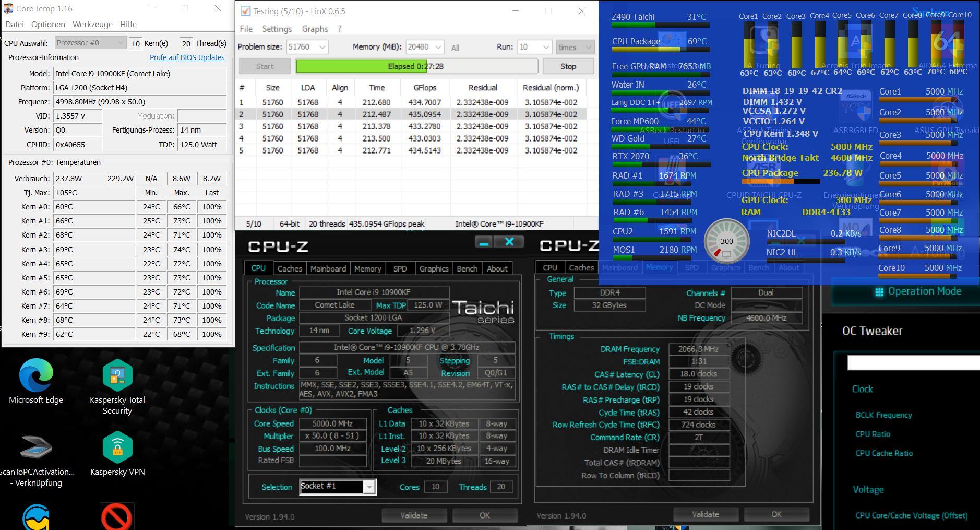Select Caches tab in right CPU-Z window
Viewport: 980px width, 530px height.
pyautogui.click(x=581, y=267)
